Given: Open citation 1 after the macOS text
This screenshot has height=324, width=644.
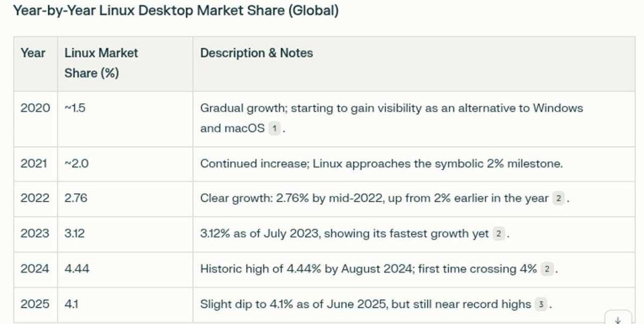Looking at the screenshot, I should click(274, 128).
